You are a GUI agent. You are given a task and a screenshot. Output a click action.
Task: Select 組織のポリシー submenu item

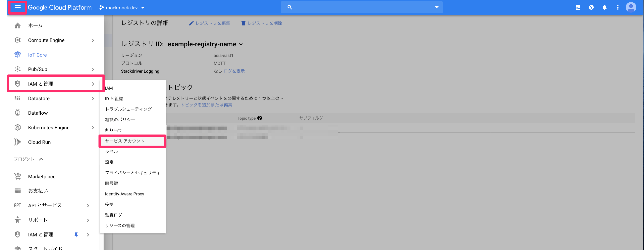click(133, 120)
